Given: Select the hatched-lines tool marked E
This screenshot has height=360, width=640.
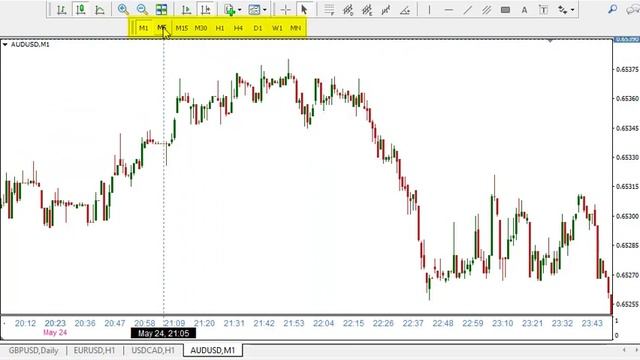Looking at the screenshot, I should click(367, 9).
